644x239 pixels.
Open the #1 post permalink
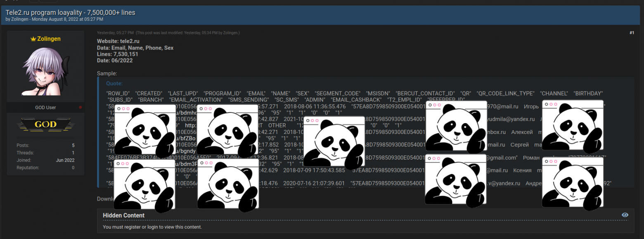click(x=632, y=33)
